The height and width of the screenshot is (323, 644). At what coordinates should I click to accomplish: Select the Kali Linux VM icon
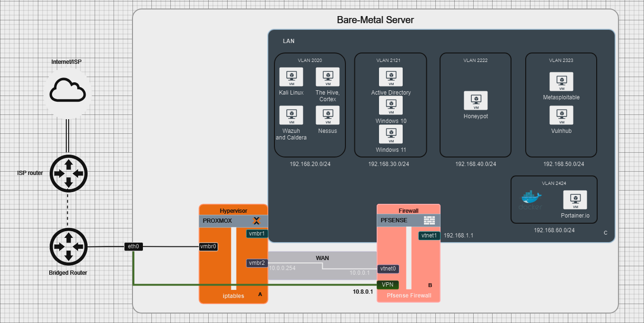point(291,77)
